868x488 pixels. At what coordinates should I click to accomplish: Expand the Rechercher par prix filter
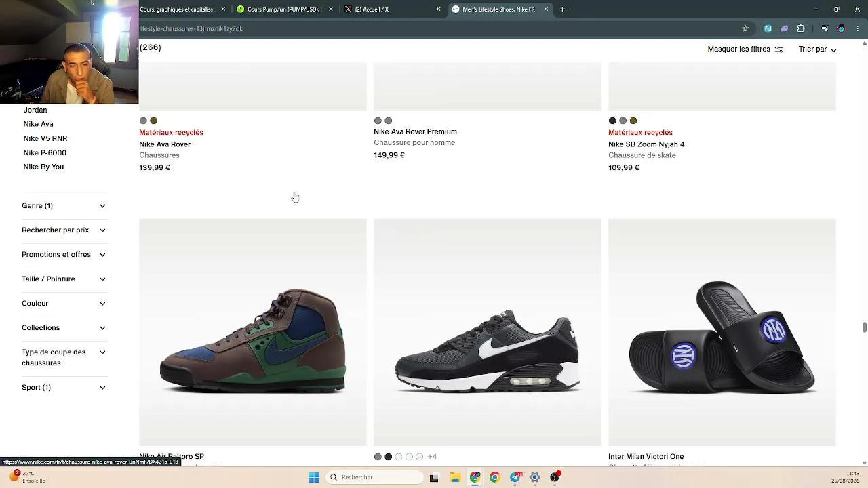[x=64, y=230]
